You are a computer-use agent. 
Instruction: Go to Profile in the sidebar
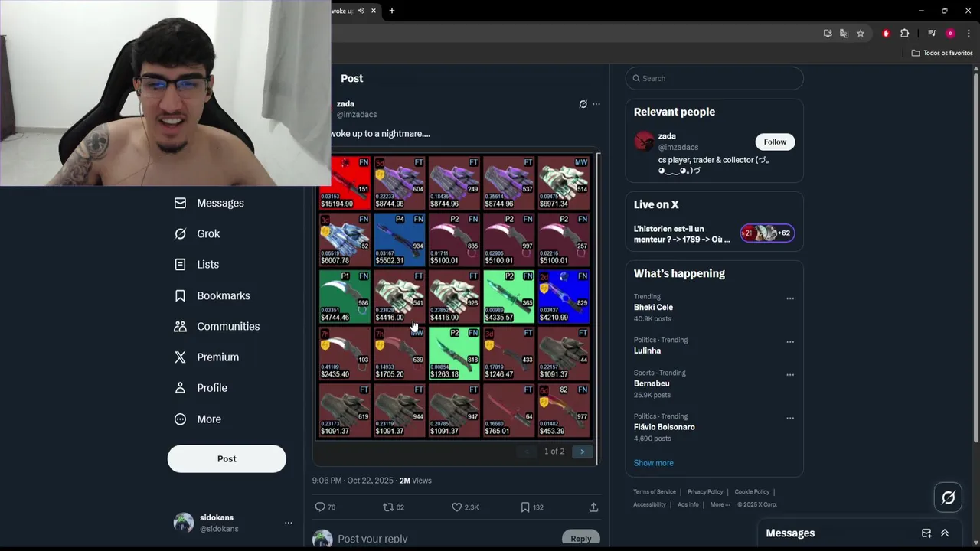[201, 388]
